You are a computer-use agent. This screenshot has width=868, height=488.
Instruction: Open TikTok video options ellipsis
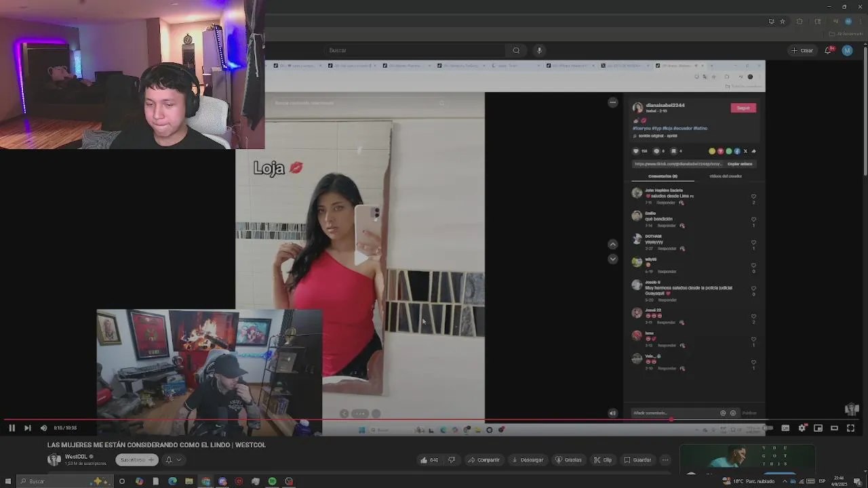click(x=612, y=102)
